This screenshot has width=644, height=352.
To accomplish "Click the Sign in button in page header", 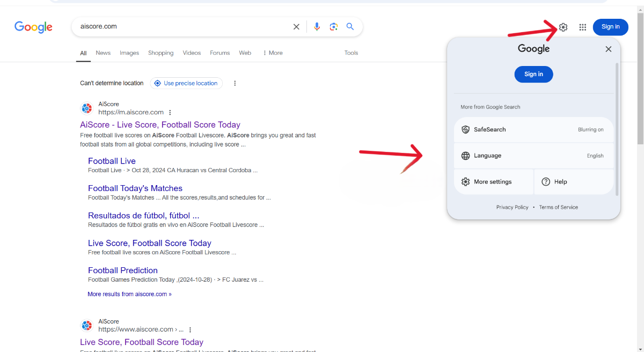I will [610, 27].
